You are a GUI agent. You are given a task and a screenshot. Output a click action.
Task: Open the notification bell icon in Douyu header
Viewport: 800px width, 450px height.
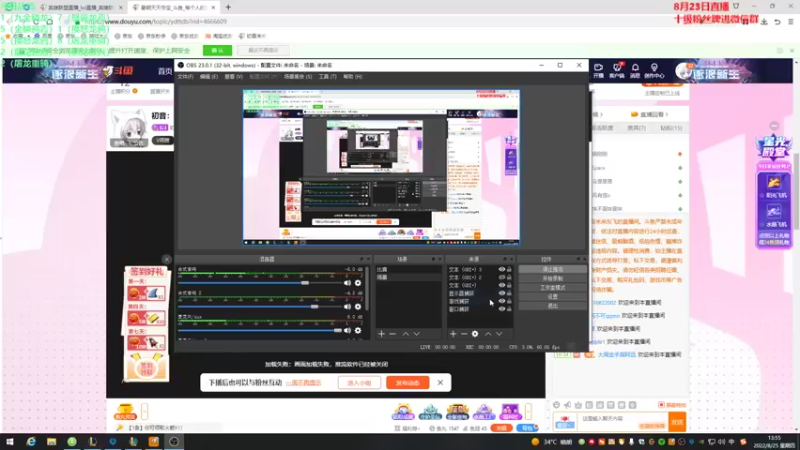pos(635,70)
